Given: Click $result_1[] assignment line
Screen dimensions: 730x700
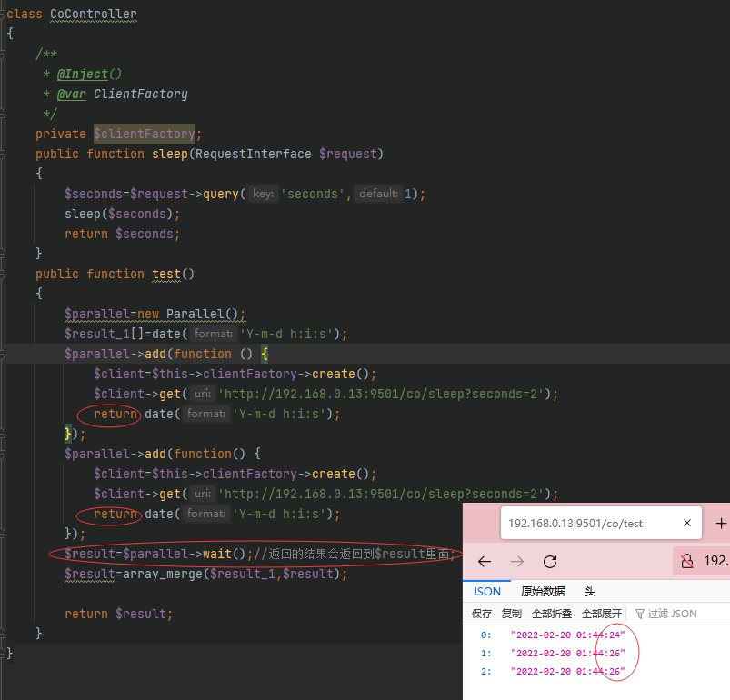Looking at the screenshot, I should pos(205,335).
